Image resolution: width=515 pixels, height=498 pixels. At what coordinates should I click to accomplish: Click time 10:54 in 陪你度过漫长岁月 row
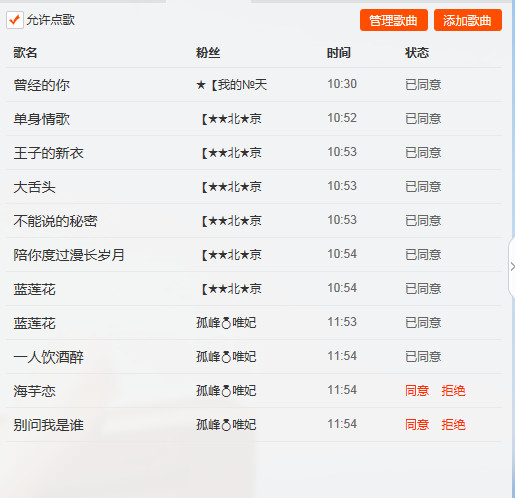342,254
